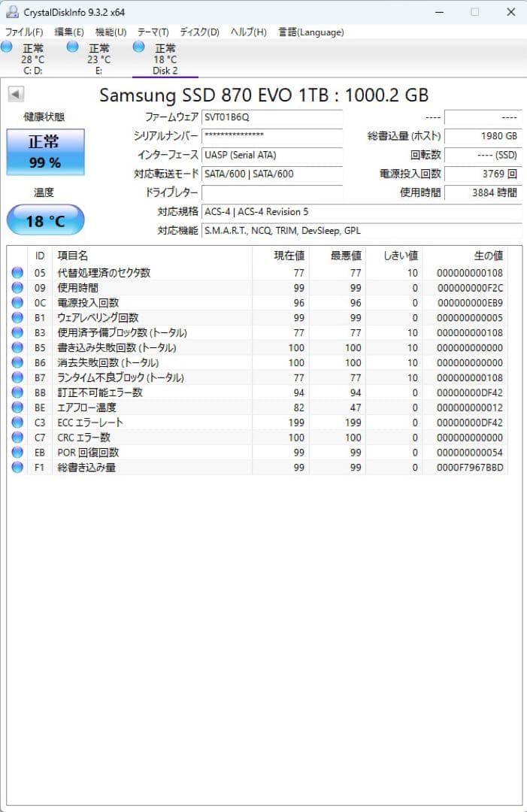Click blue status dot of ID C3 row
This screenshot has height=812, width=527.
click(x=17, y=423)
